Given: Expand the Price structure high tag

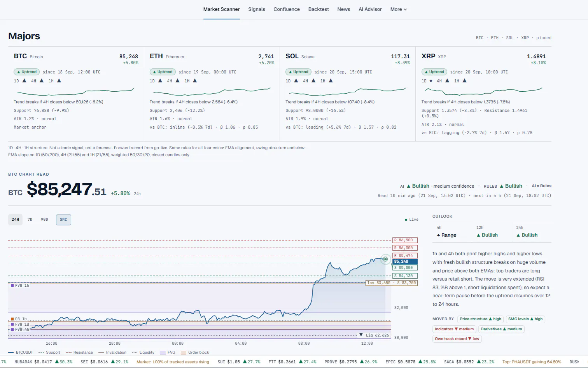Looking at the screenshot, I should [x=480, y=319].
